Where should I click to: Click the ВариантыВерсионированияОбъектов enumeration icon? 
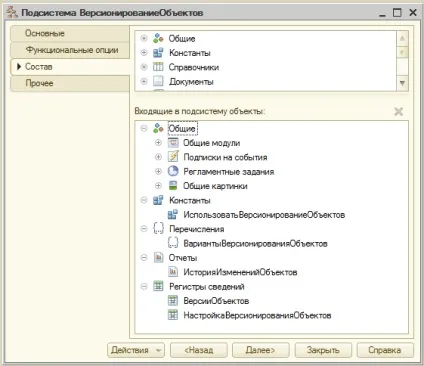(173, 243)
